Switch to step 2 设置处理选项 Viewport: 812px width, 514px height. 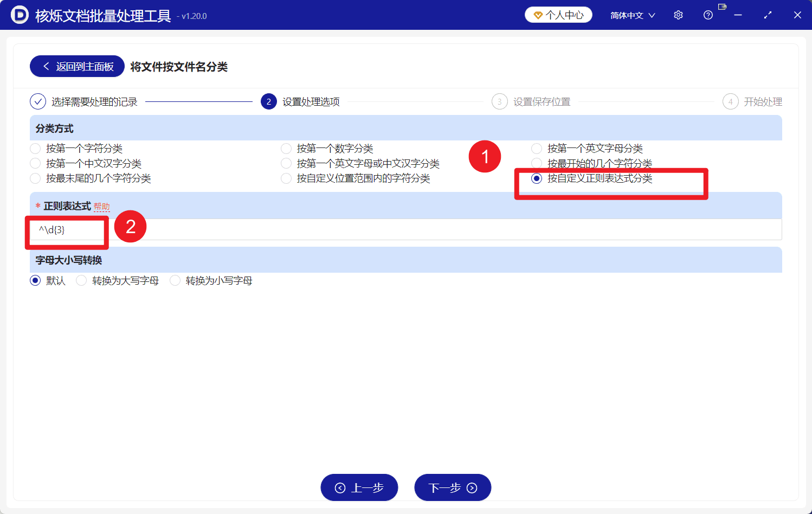269,101
